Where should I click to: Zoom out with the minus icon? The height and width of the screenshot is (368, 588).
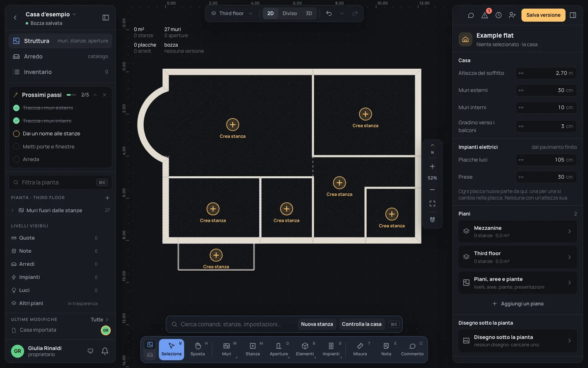pos(432,190)
